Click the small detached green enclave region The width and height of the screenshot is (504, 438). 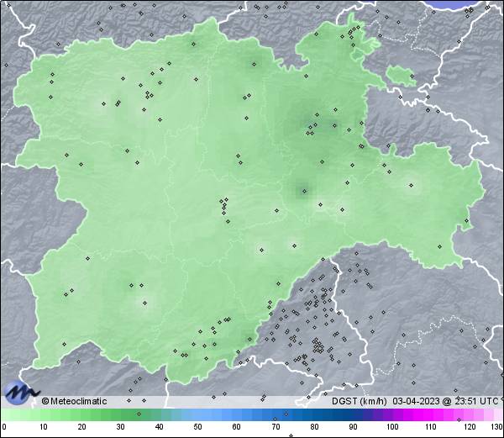click(x=401, y=75)
